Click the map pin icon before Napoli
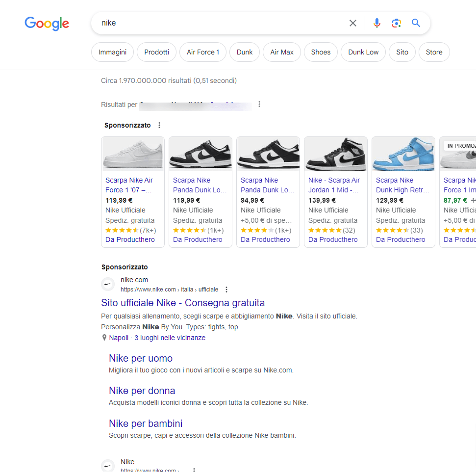The width and height of the screenshot is (476, 476). (104, 338)
